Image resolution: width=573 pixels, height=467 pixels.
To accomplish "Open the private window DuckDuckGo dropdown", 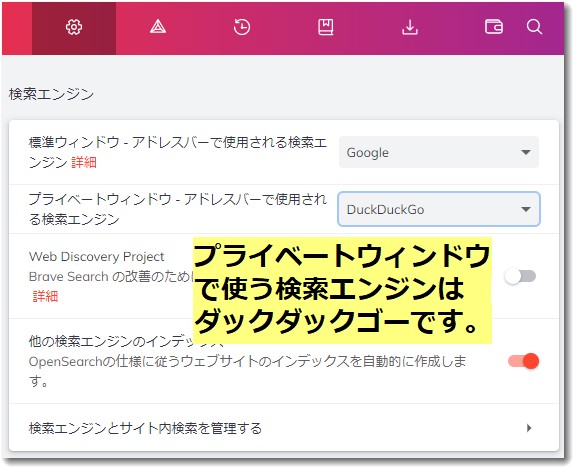I will [439, 209].
